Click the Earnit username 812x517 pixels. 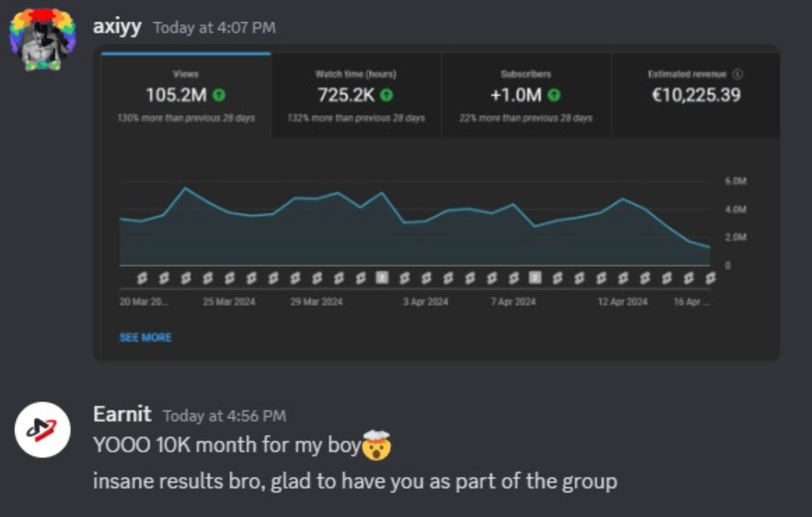[122, 414]
